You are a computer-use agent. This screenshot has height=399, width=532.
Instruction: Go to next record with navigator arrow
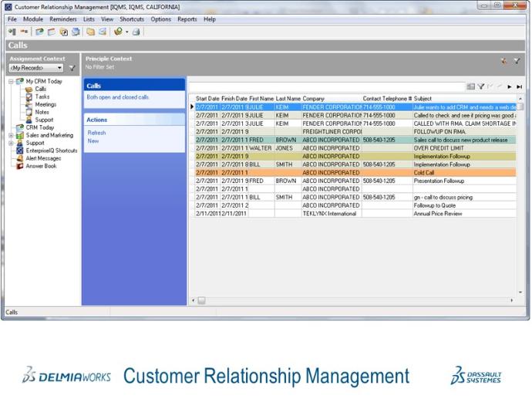point(510,87)
